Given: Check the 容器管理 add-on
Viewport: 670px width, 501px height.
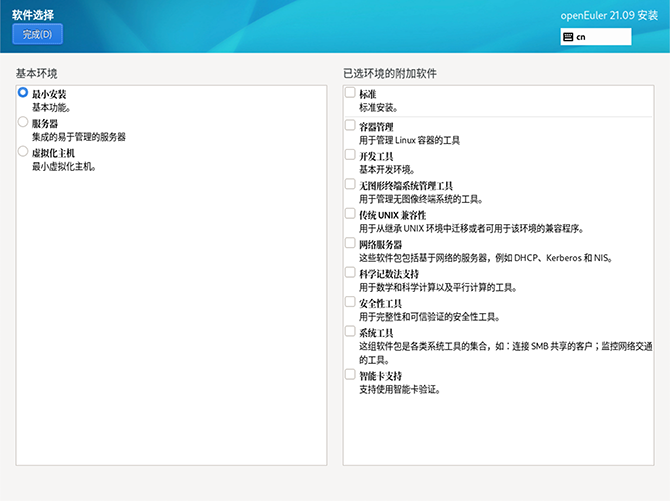Looking at the screenshot, I should coord(350,125).
